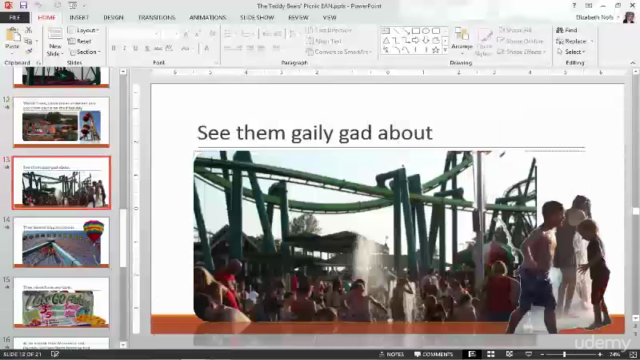The height and width of the screenshot is (360, 640).
Task: Open spell check icon in status bar
Action: (55, 354)
